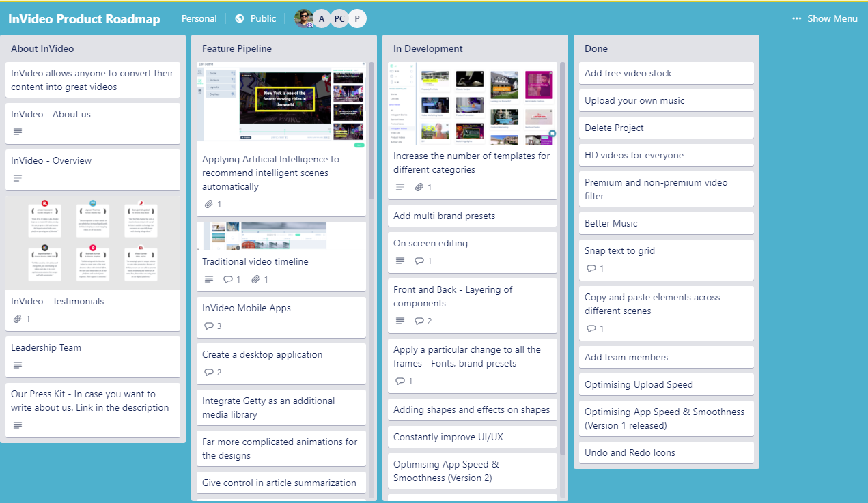The width and height of the screenshot is (868, 503).
Task: Click description icon on 'Leadership Team'
Action: (18, 365)
